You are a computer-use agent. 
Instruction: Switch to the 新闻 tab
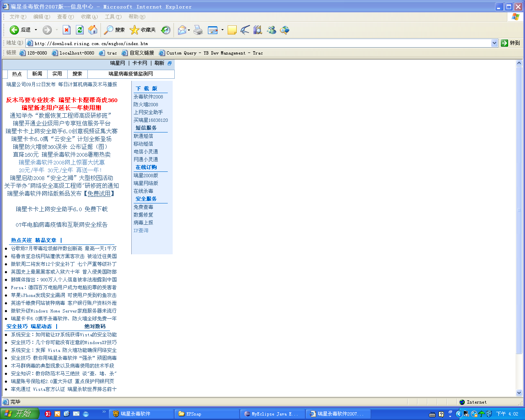pyautogui.click(x=37, y=74)
